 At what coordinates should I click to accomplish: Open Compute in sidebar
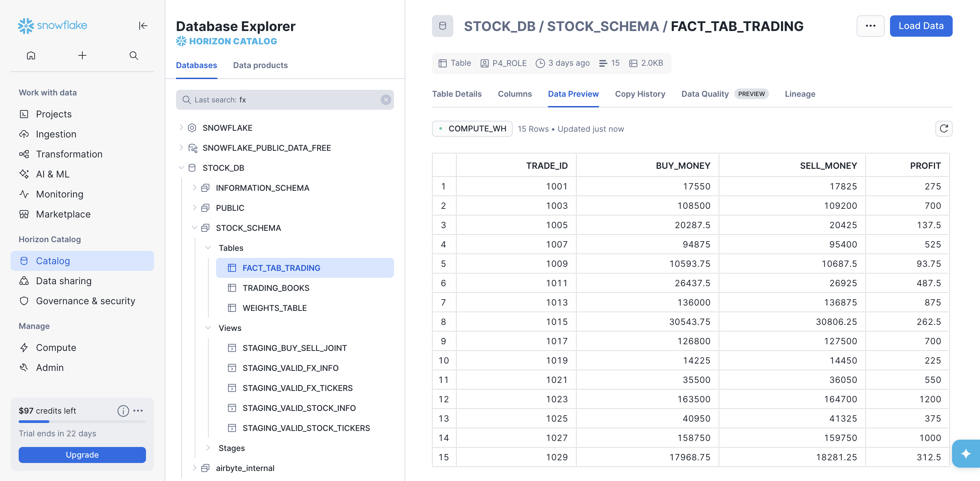click(82, 347)
